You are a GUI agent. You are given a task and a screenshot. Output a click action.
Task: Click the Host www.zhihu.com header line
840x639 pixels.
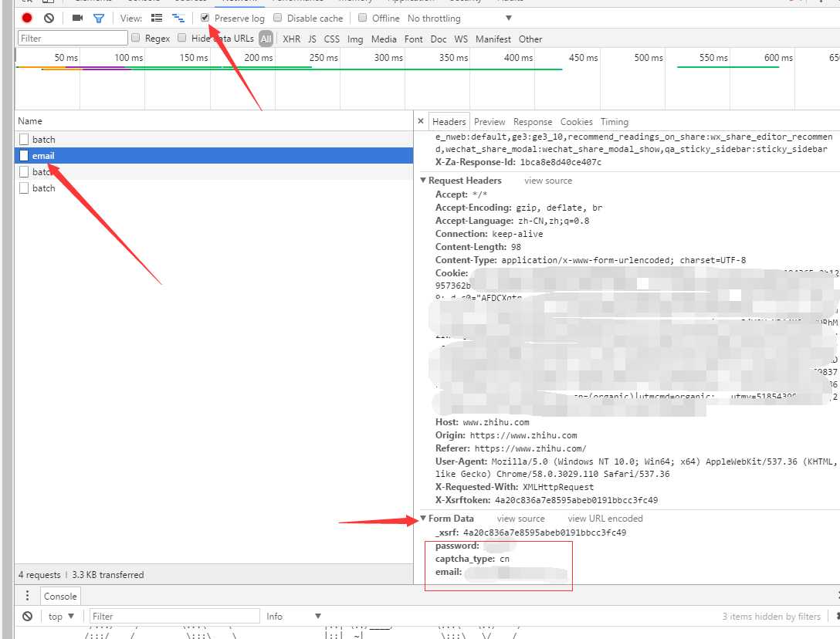click(x=482, y=422)
